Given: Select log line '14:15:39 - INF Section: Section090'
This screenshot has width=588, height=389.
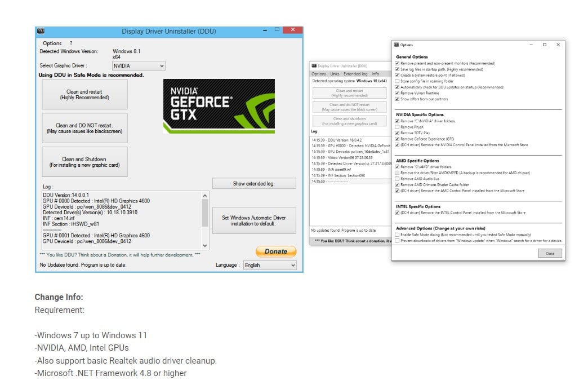Looking at the screenshot, I should [x=338, y=176].
